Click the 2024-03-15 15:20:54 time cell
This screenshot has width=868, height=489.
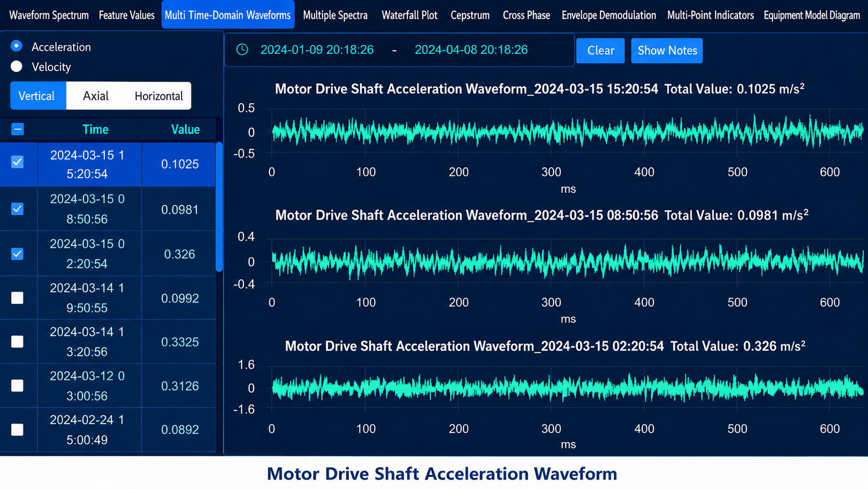89,164
